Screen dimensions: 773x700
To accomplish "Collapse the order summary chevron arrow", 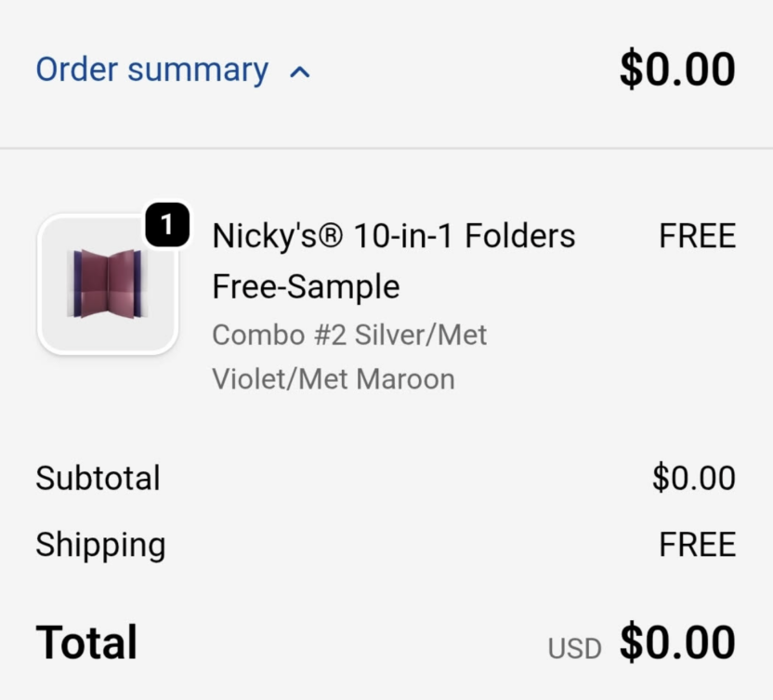I will 299,72.
